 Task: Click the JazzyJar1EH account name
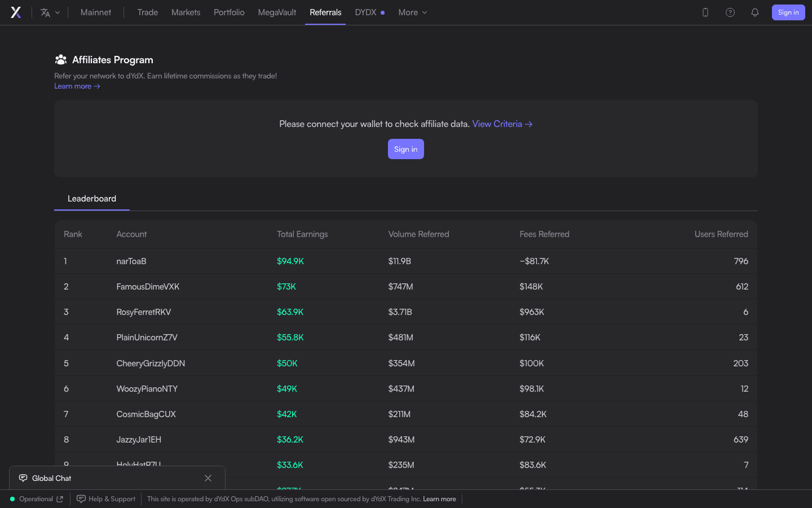point(139,440)
